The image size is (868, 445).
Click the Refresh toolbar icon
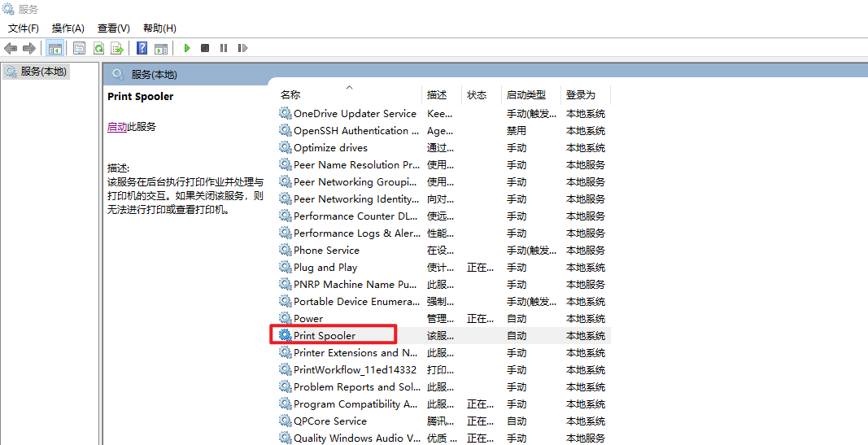(x=98, y=48)
